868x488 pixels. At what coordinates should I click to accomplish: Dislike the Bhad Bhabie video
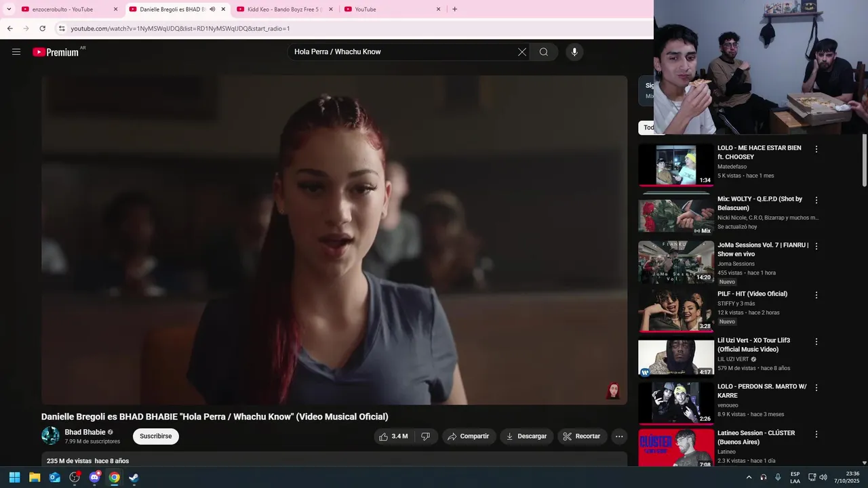tap(425, 436)
